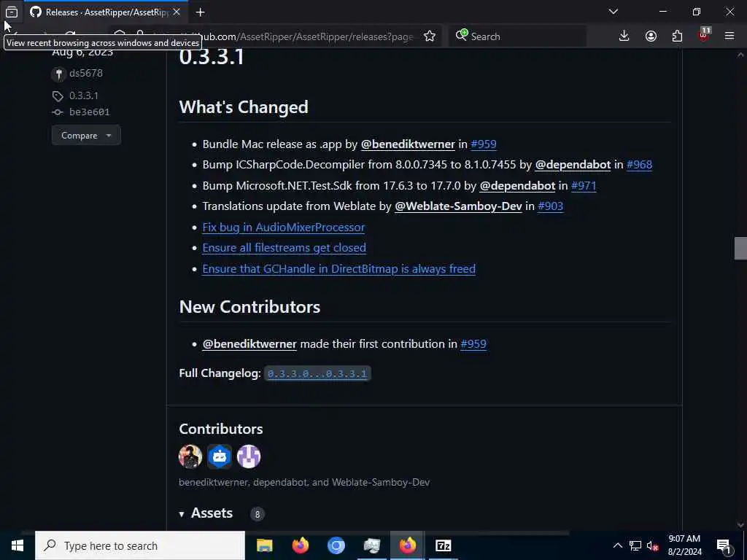747x560 pixels.
Task: Open the Firefox account icon
Action: coord(651,36)
